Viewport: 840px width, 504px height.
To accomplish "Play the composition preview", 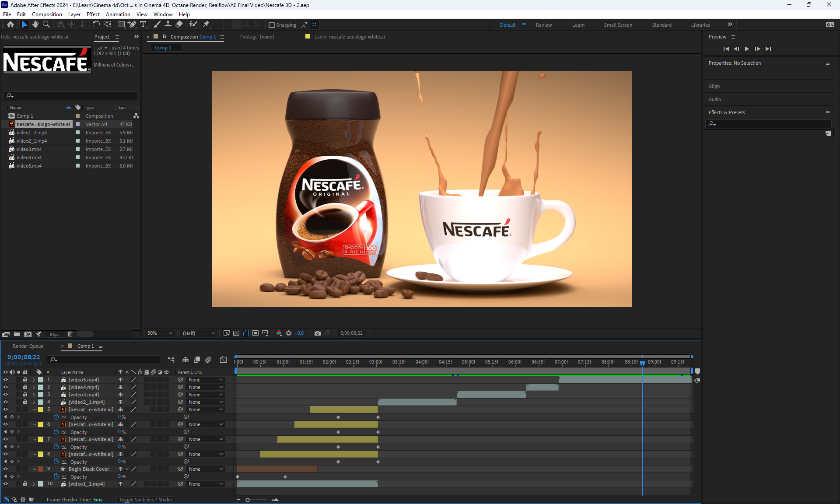I will (x=747, y=49).
